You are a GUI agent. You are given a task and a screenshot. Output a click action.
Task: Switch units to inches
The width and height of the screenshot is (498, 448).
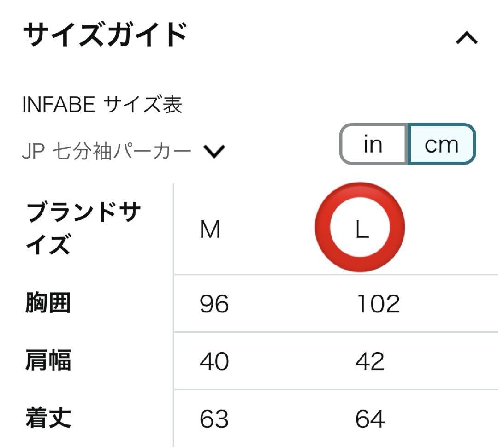click(x=373, y=144)
